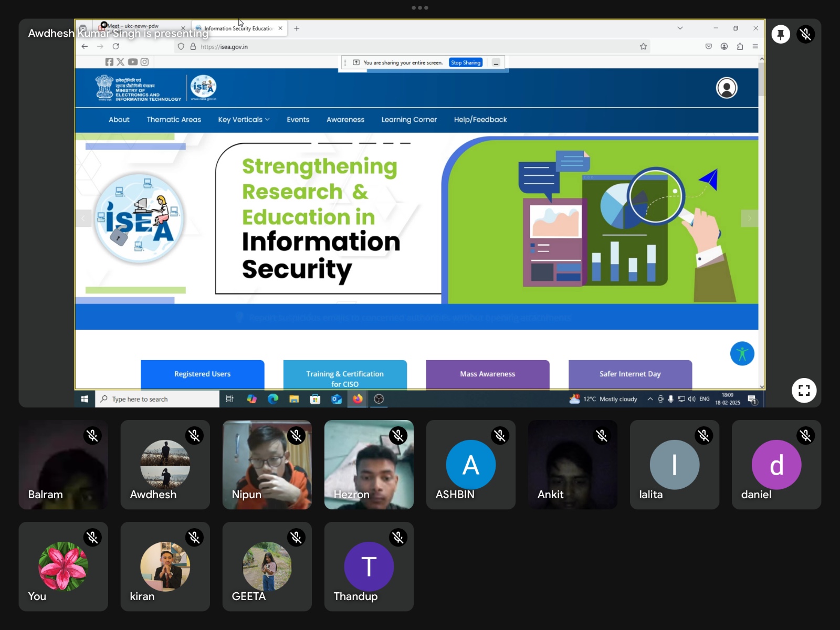Open the YouTube icon on the ISEA site
Screen dimensions: 840x630
coord(133,62)
